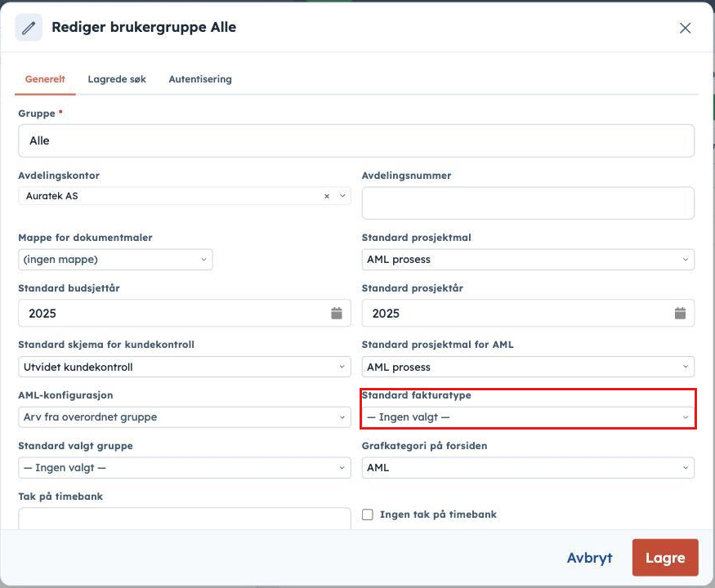Click the Tak på timebank field
This screenshot has height=588, width=715.
pyautogui.click(x=185, y=519)
